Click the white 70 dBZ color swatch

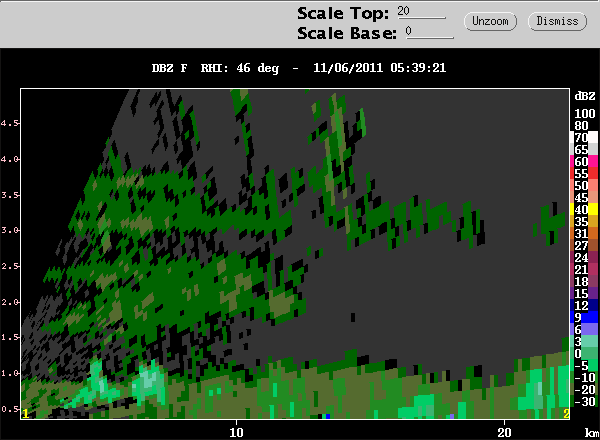(593, 137)
